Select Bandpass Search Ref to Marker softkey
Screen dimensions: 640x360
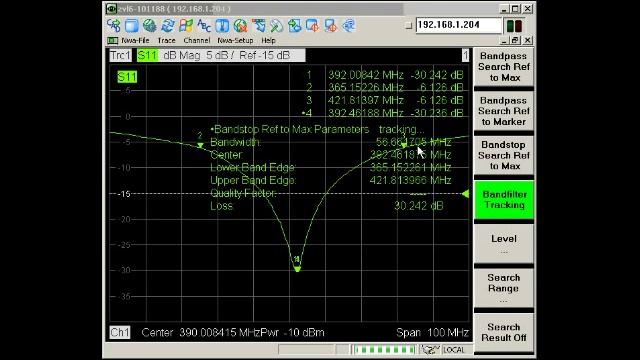(x=504, y=111)
